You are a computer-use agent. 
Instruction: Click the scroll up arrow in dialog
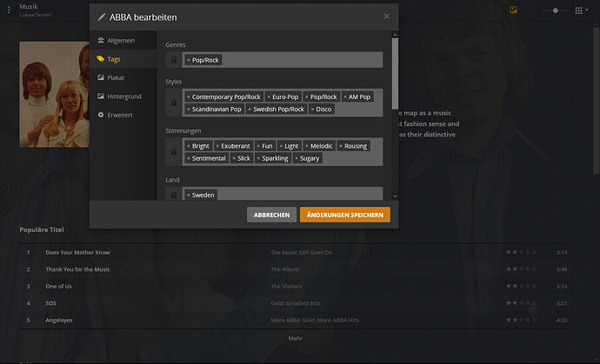pyautogui.click(x=395, y=35)
